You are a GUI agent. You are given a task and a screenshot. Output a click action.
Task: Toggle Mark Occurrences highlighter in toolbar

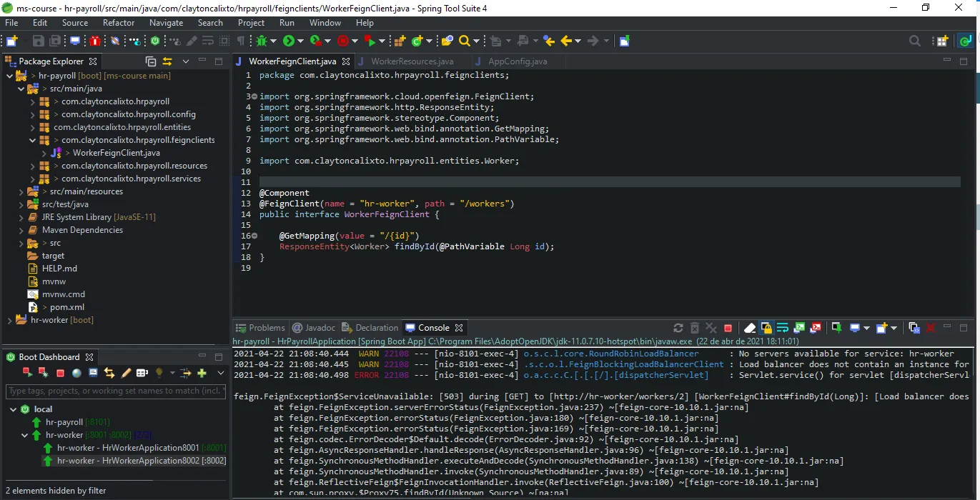192,41
